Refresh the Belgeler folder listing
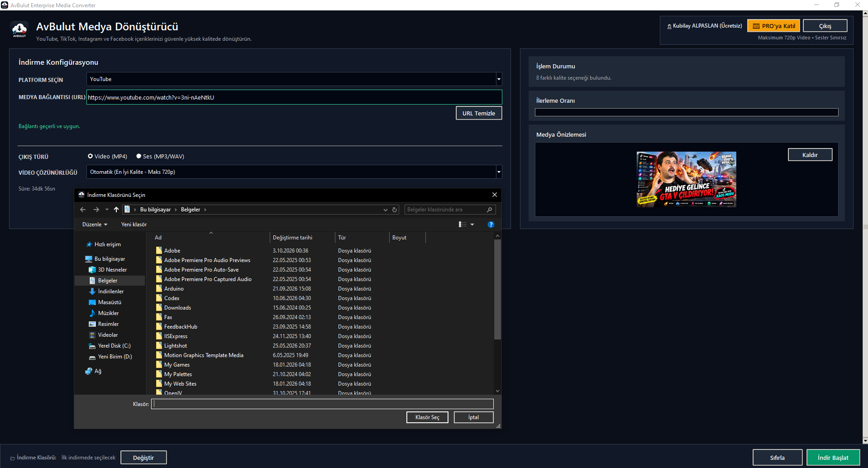This screenshot has height=468, width=868. (x=395, y=210)
